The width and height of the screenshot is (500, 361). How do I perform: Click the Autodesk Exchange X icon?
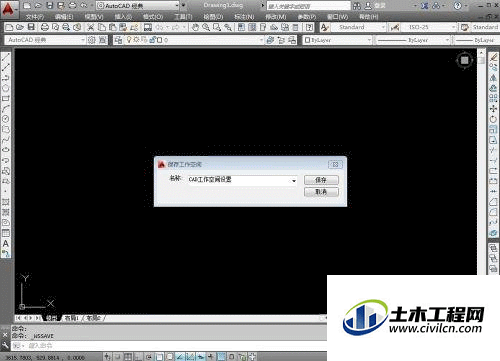click(x=424, y=6)
